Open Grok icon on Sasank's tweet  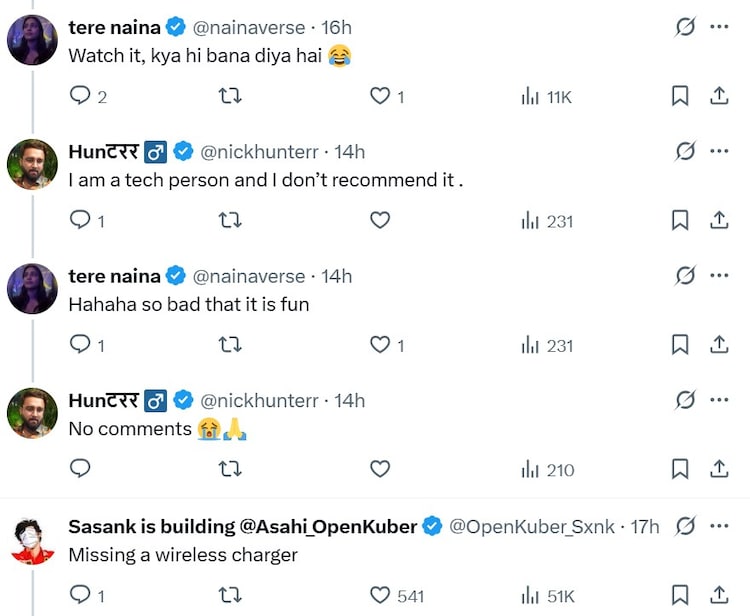tap(685, 525)
